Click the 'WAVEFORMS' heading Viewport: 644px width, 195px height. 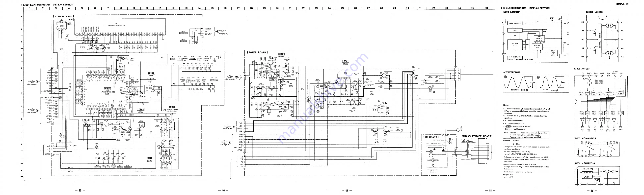[513, 72]
